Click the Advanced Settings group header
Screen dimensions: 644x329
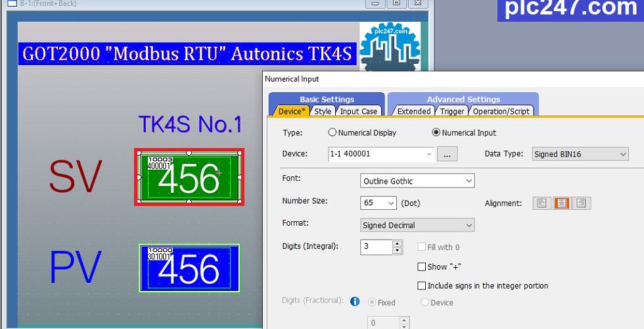[x=463, y=99]
